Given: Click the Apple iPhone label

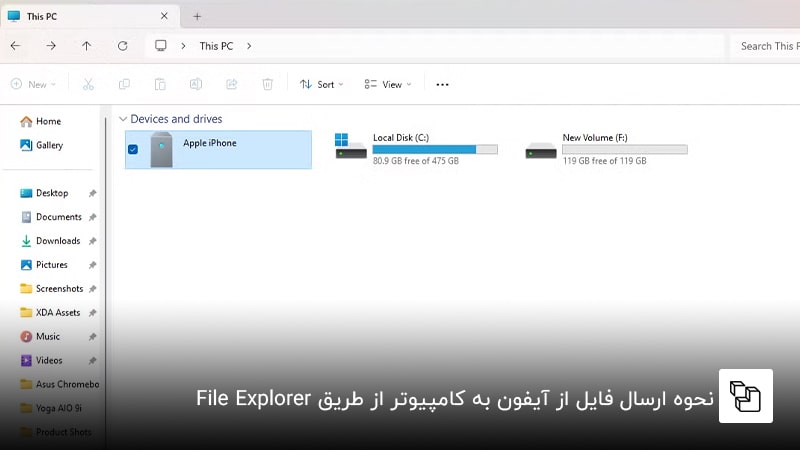Looking at the screenshot, I should click(x=210, y=143).
